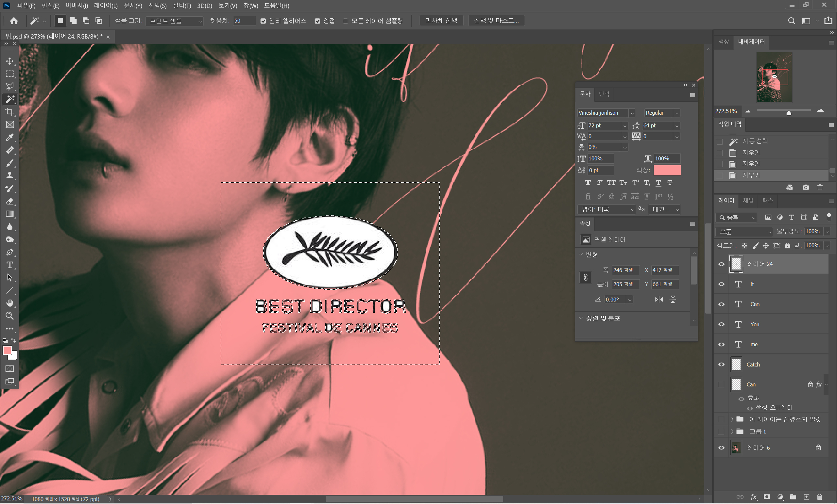This screenshot has width=837, height=504.
Task: Open the Vineshia jonhson font dropdown
Action: 632,113
